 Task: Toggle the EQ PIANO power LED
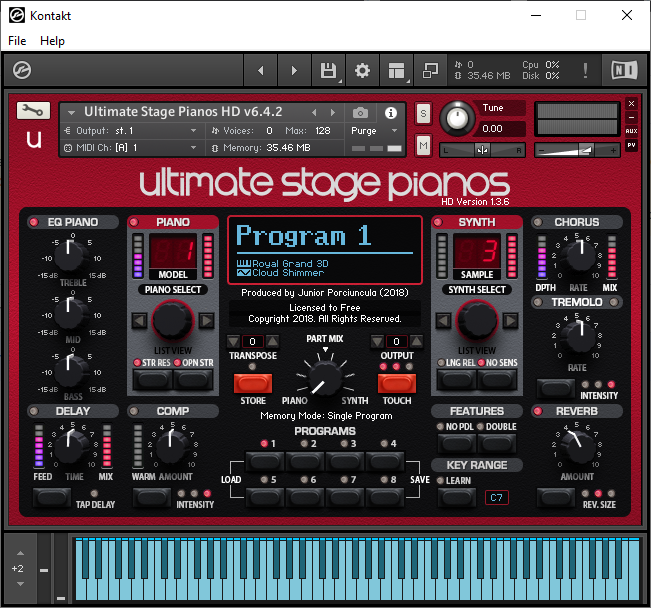pos(34,222)
